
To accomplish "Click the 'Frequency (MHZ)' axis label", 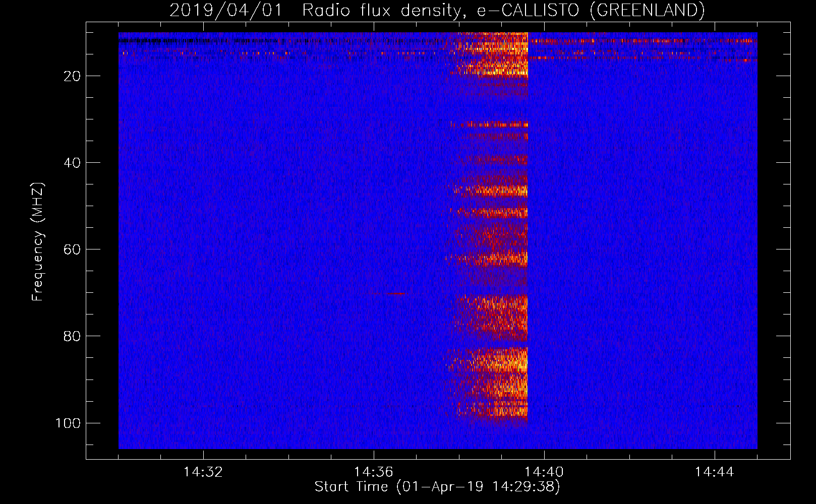I will 38,241.
